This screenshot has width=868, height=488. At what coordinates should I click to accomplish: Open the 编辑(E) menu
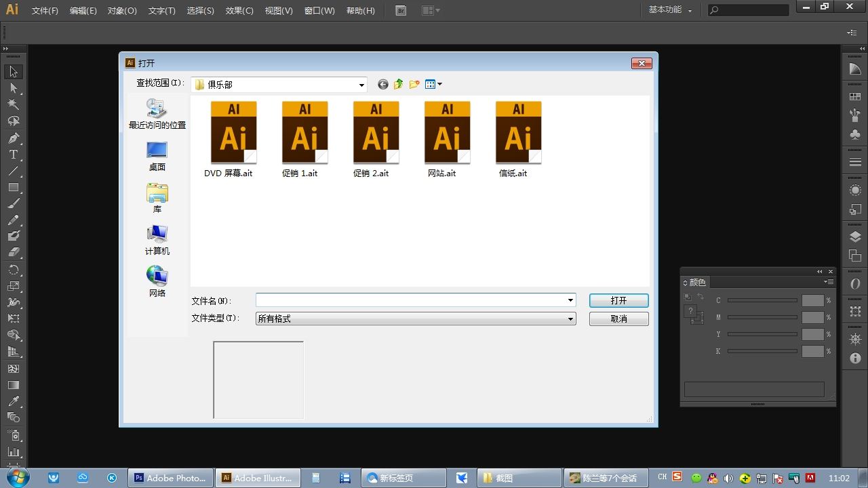tap(83, 11)
